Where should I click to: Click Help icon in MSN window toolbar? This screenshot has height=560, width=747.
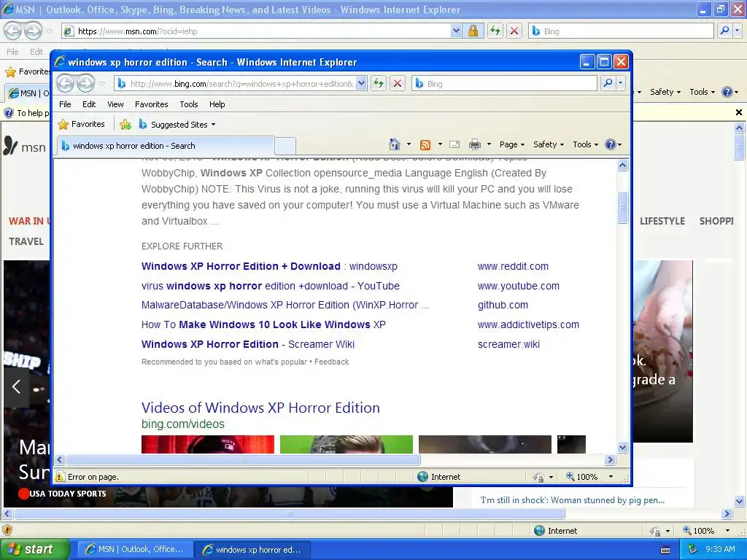coord(727,92)
